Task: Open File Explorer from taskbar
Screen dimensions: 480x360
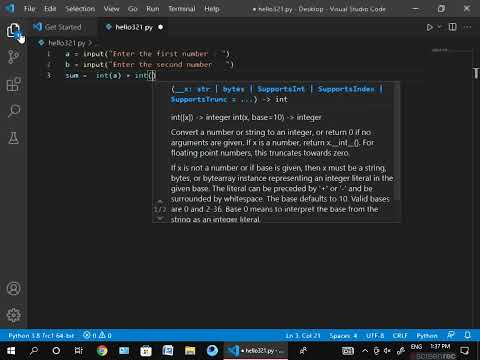Action: (x=190, y=351)
